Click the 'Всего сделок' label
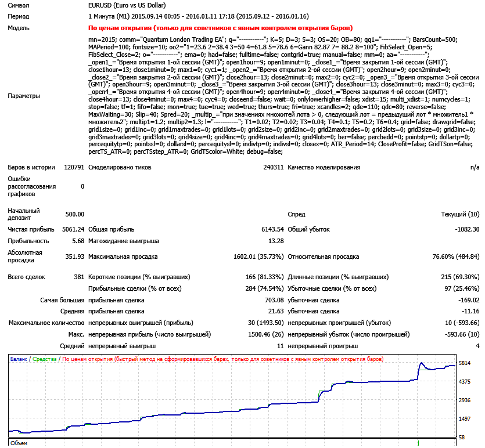 click(x=26, y=277)
